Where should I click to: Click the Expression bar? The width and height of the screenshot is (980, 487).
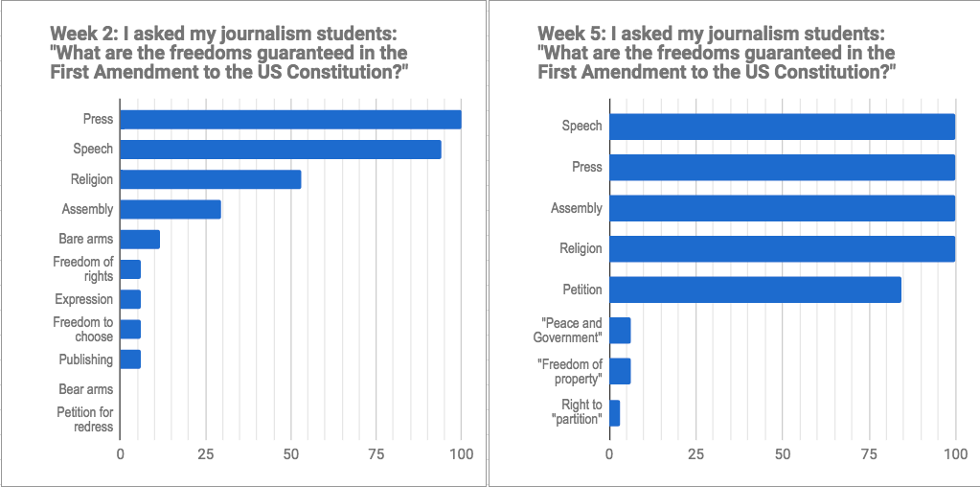130,299
